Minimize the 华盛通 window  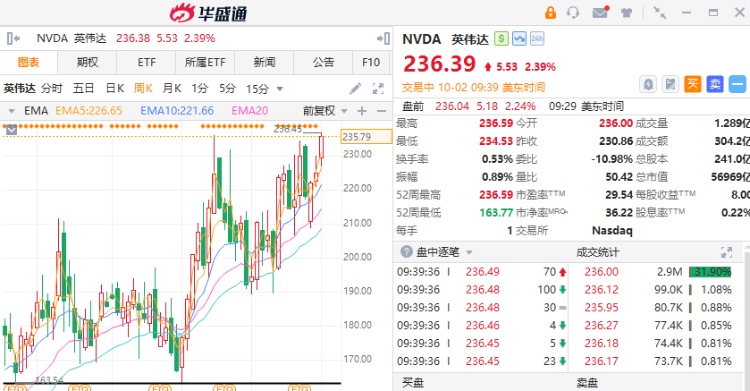click(686, 13)
